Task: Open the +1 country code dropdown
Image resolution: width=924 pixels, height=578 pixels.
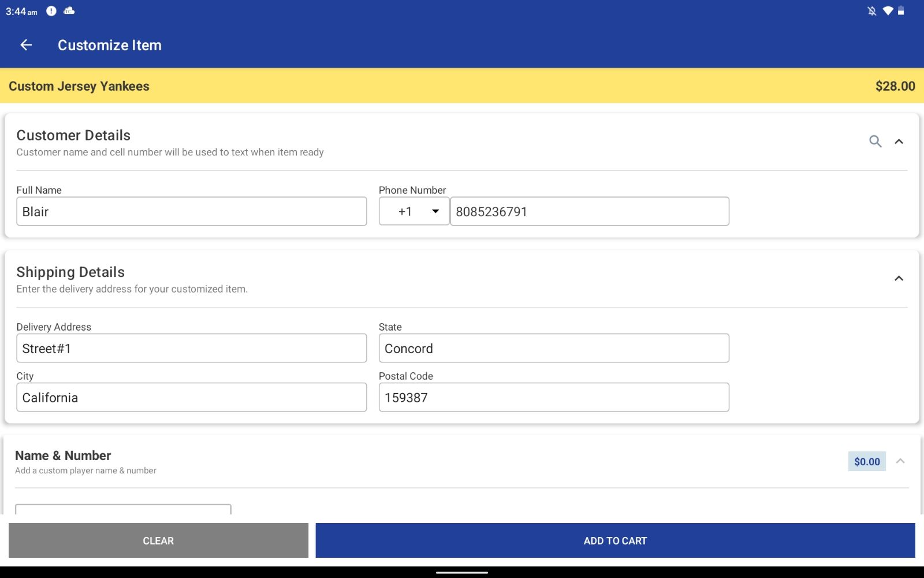Action: pos(414,212)
